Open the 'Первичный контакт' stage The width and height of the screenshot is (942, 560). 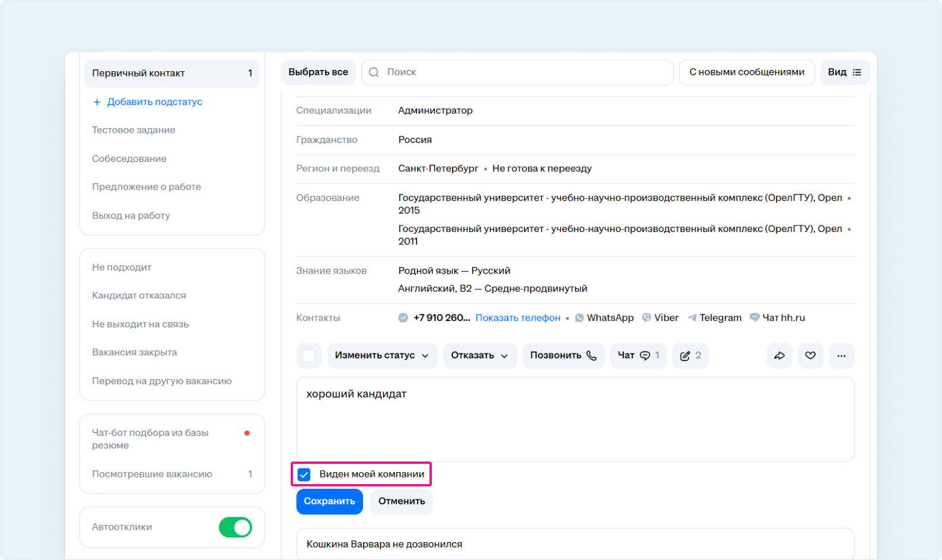coord(172,74)
